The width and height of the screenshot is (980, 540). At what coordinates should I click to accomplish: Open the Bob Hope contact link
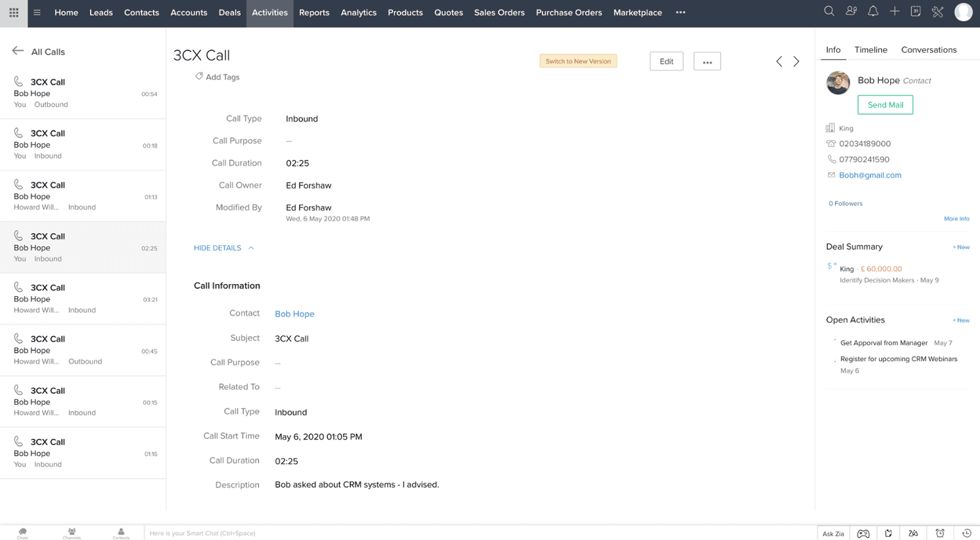pyautogui.click(x=295, y=314)
